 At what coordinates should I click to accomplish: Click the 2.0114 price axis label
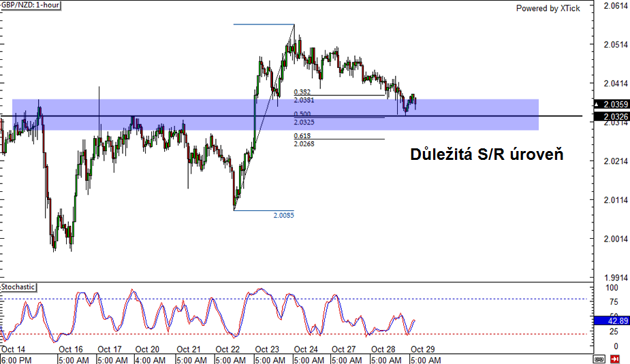(x=616, y=200)
